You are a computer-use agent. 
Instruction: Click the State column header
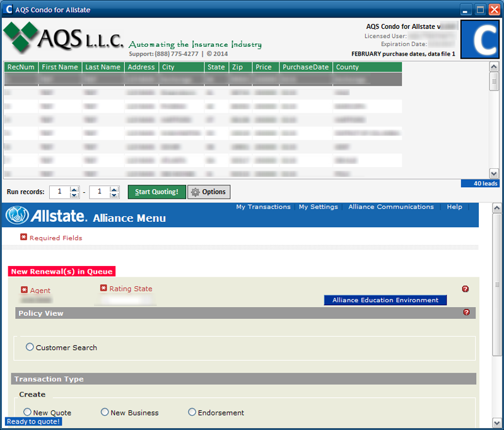tap(216, 67)
